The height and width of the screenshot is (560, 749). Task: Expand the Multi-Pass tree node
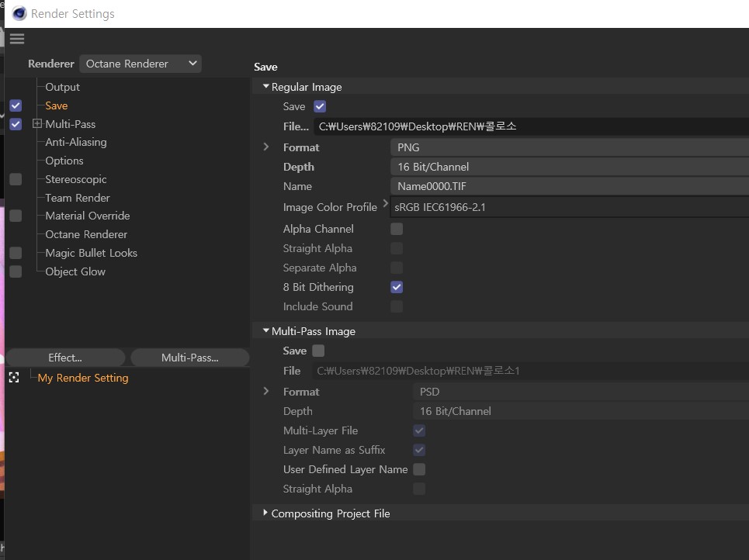[x=36, y=123]
